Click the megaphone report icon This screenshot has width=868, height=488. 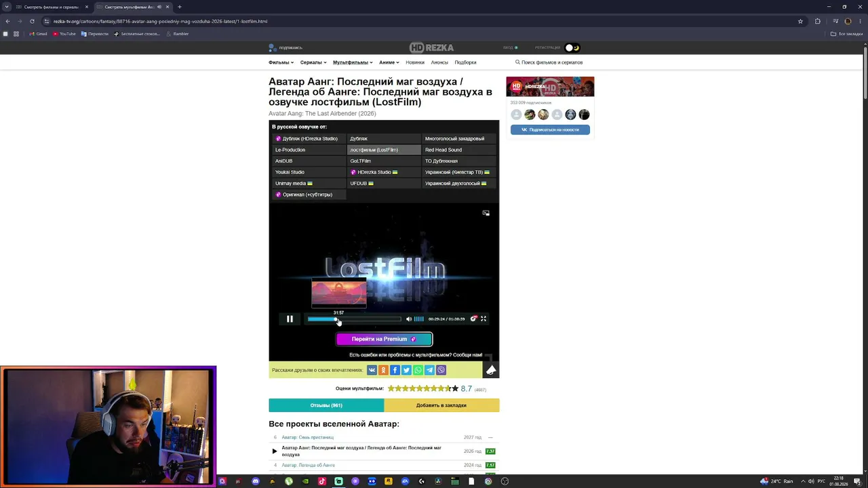point(491,369)
